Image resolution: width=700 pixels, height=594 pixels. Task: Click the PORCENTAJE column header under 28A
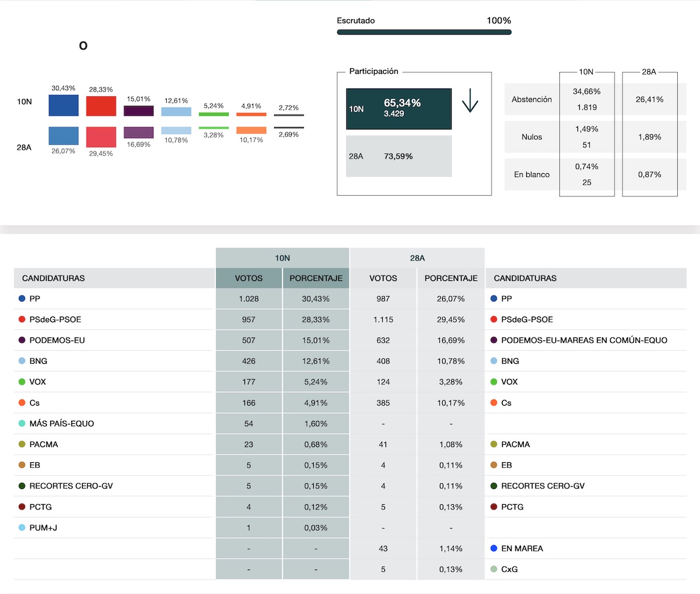451,279
